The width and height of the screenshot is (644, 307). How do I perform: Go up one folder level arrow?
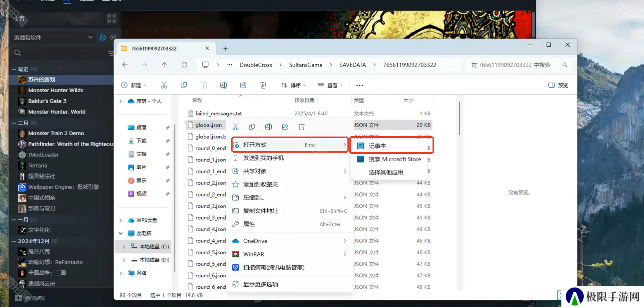164,65
